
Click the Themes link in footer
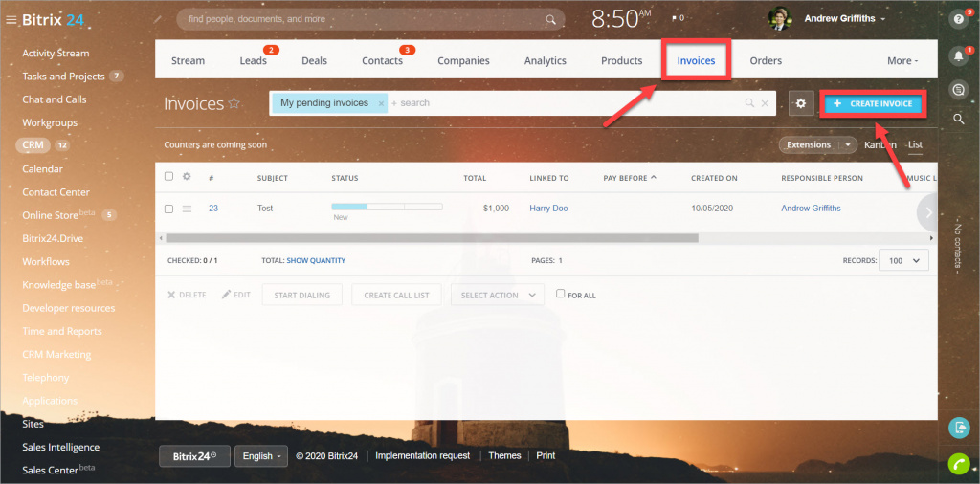pos(504,456)
